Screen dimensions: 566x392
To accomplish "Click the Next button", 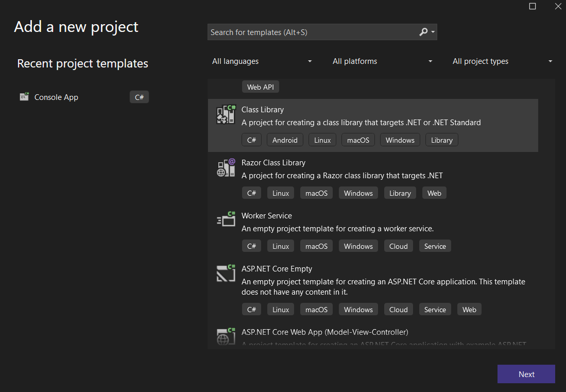I will point(526,374).
